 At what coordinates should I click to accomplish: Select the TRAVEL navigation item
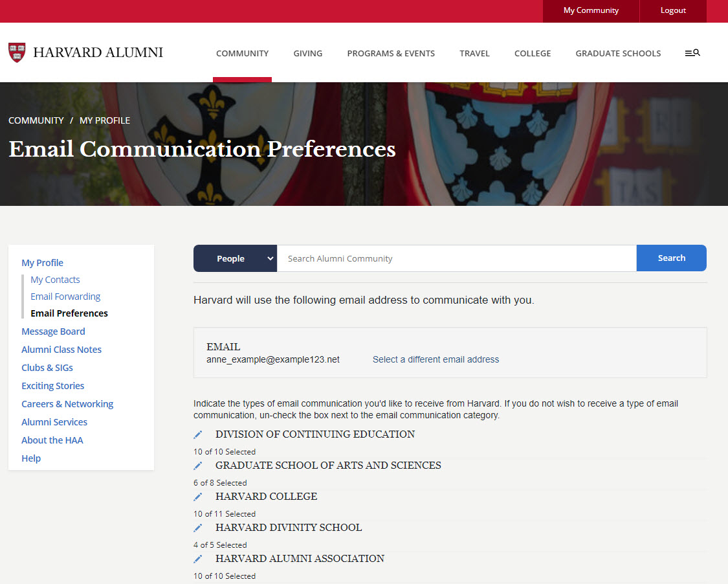tap(474, 53)
